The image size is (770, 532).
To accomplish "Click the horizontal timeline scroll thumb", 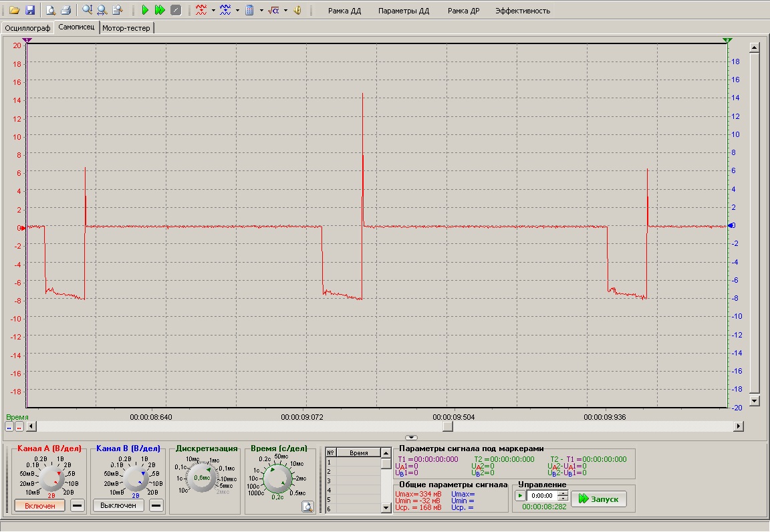I will click(448, 426).
